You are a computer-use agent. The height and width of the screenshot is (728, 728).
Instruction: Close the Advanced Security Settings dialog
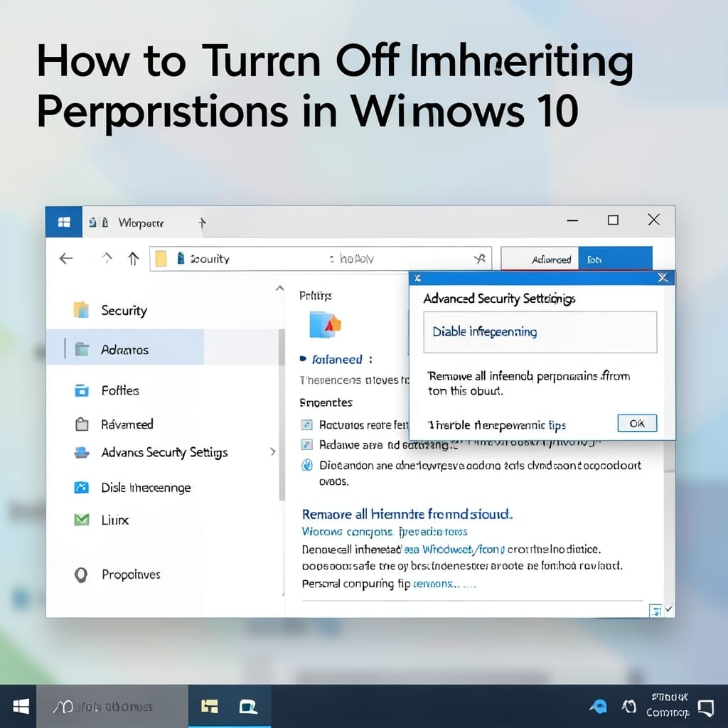(663, 278)
